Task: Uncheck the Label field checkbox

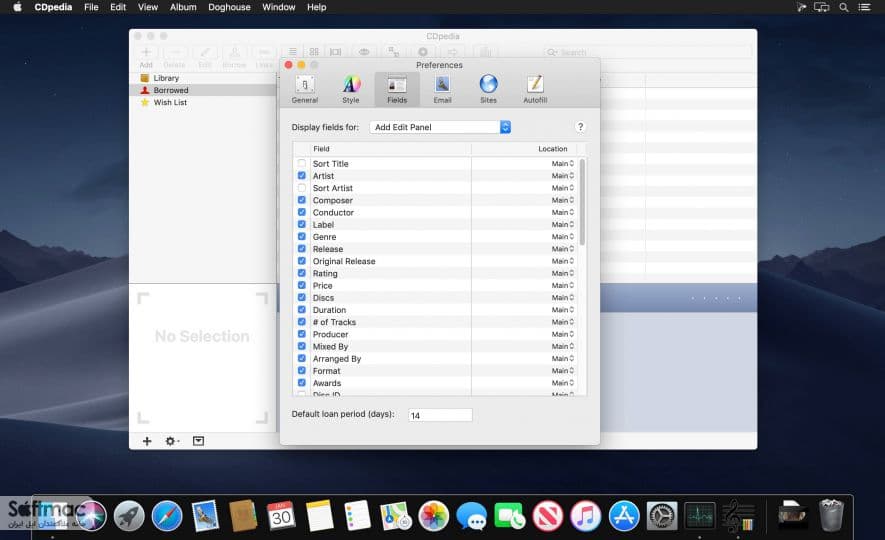Action: pos(301,224)
